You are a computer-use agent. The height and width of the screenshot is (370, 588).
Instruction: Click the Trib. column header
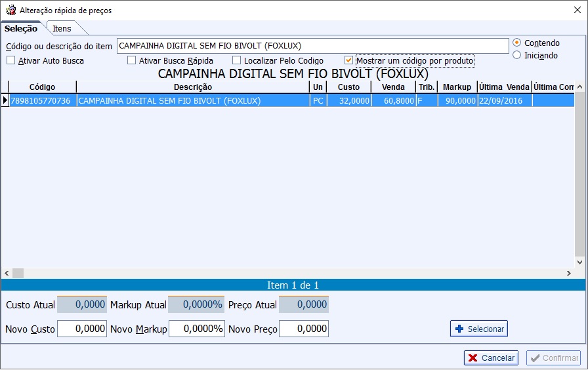(x=427, y=87)
